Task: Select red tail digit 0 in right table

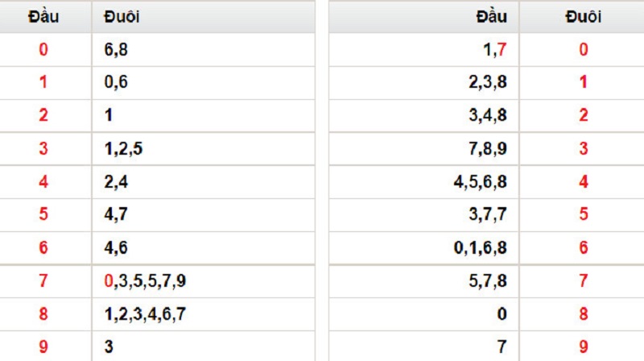Action: tap(584, 50)
